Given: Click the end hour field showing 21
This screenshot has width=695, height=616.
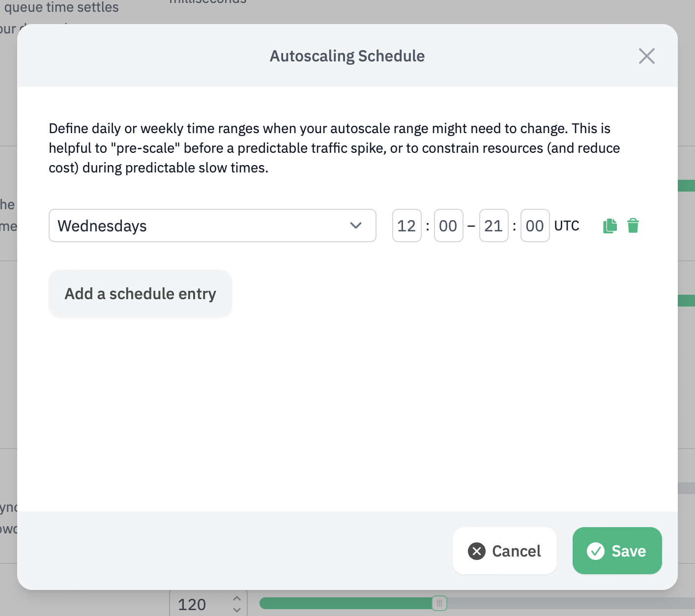Looking at the screenshot, I should [493, 226].
